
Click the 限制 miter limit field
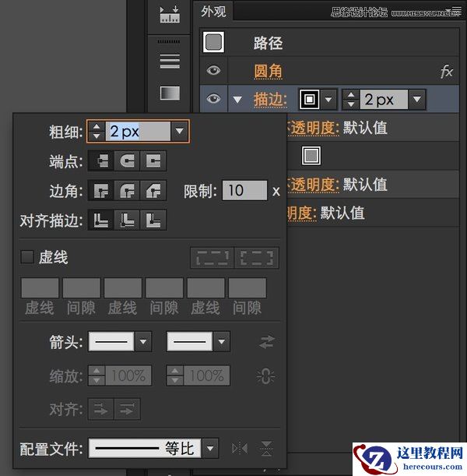click(x=244, y=191)
